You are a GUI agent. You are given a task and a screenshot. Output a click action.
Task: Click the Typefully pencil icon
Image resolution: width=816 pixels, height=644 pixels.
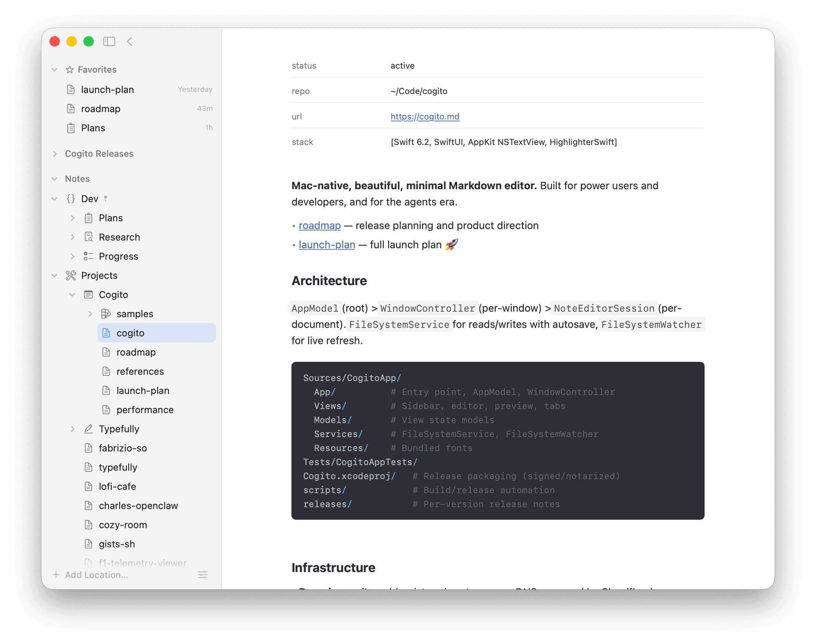pyautogui.click(x=88, y=429)
